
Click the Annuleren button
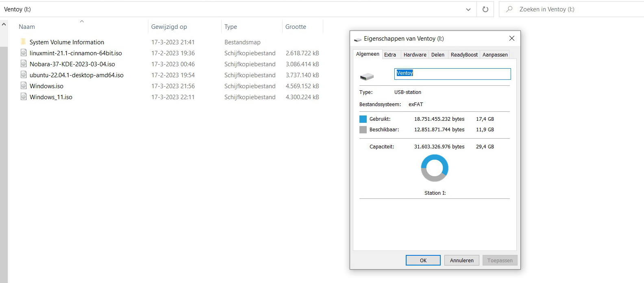(462, 260)
